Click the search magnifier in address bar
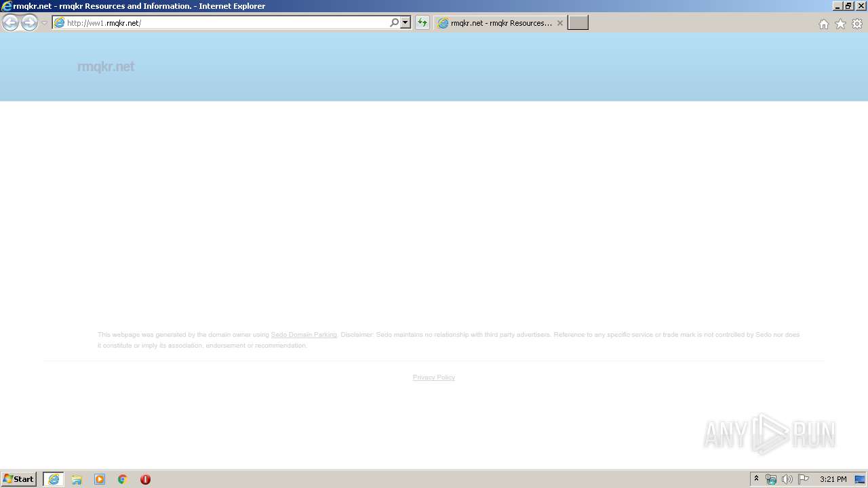Viewport: 868px width, 488px height. 395,22
